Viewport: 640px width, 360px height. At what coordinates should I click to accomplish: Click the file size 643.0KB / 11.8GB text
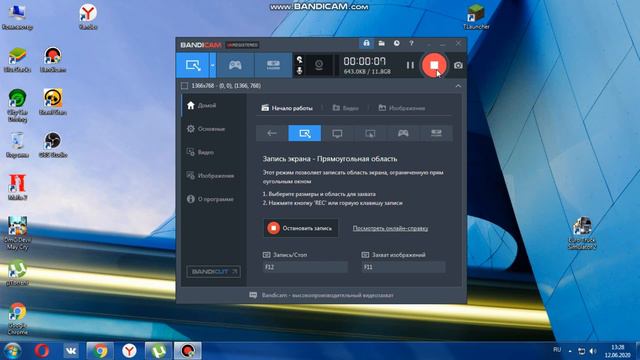click(367, 72)
